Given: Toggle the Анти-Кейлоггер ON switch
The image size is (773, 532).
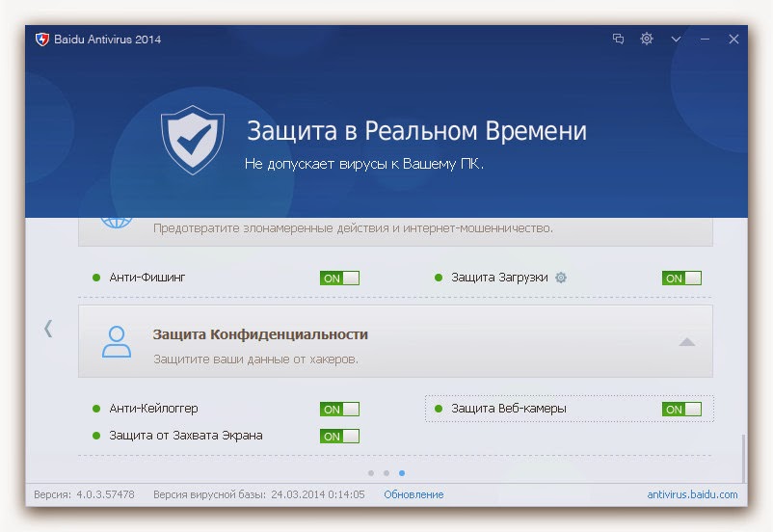Looking at the screenshot, I should click(339, 410).
